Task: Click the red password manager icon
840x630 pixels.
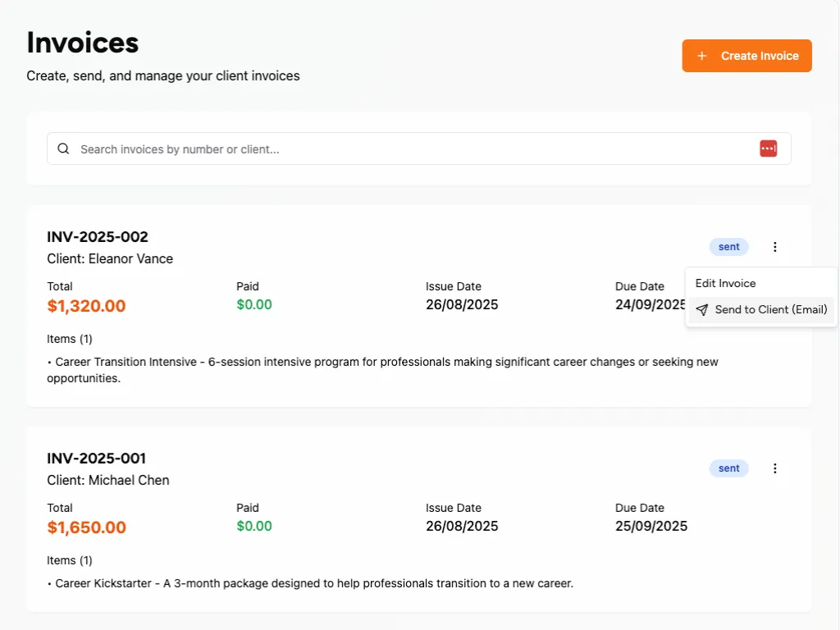Action: click(x=768, y=148)
